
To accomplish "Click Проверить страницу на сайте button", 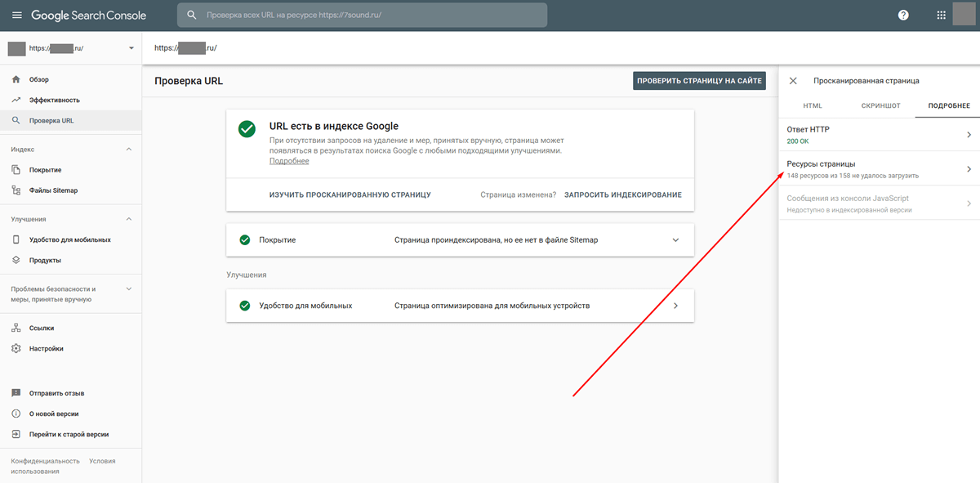I will point(699,81).
